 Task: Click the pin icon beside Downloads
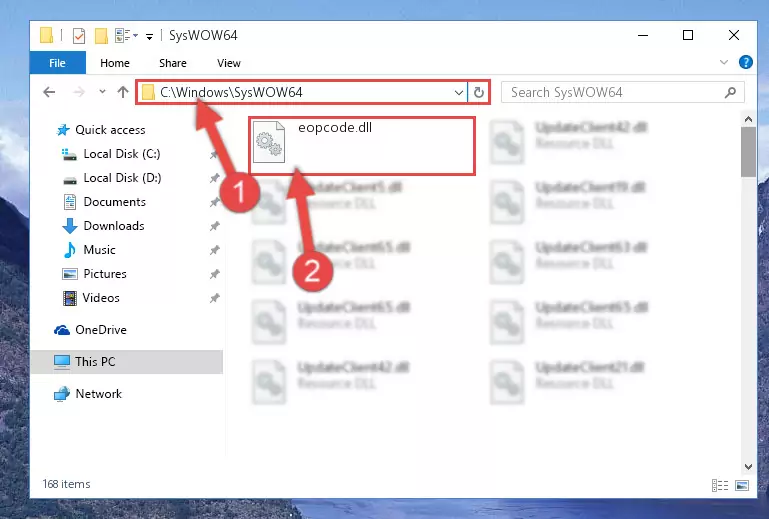point(214,226)
